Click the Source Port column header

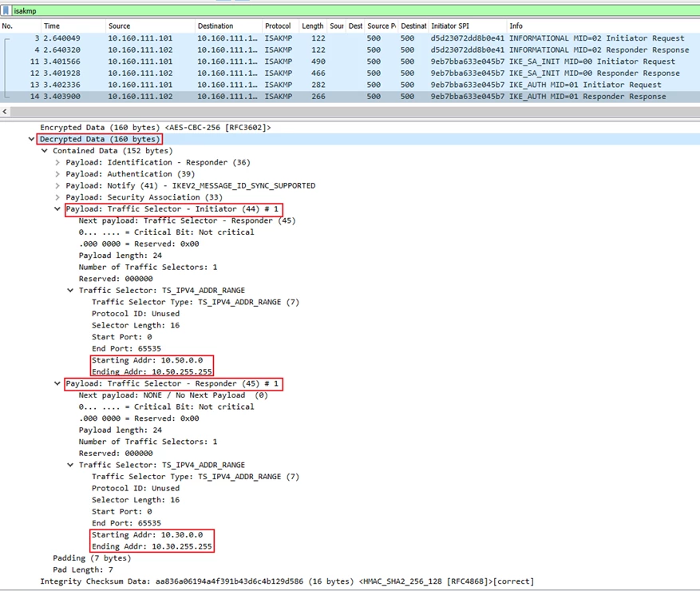(x=382, y=26)
